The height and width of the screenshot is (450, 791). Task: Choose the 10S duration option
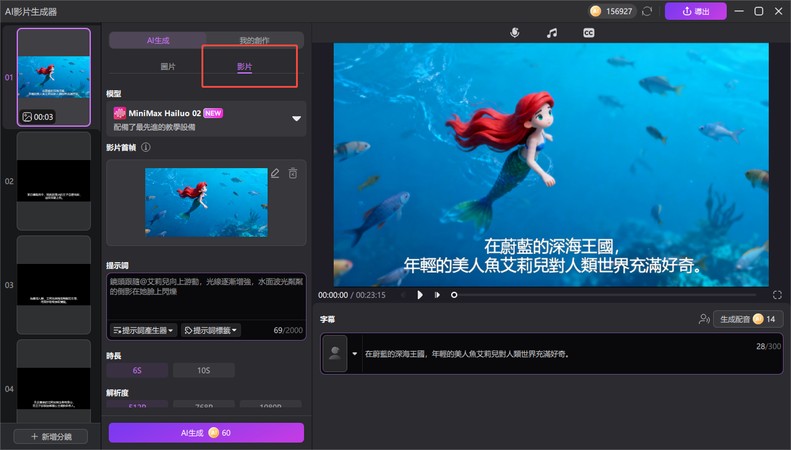[204, 370]
